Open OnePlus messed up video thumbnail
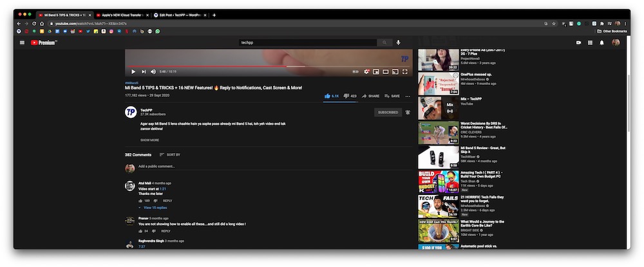The height and width of the screenshot is (267, 644). pos(438,84)
